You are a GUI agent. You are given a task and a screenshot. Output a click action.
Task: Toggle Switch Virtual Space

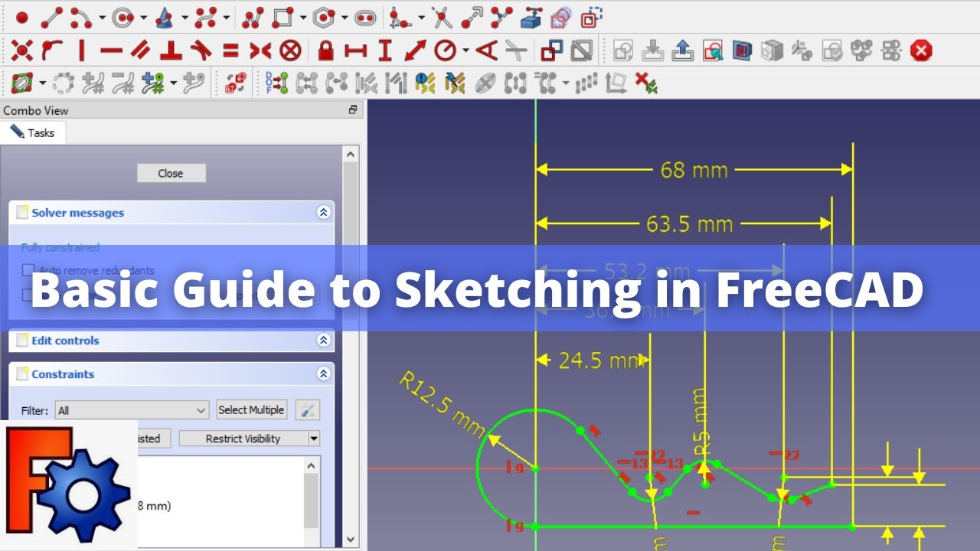pyautogui.click(x=235, y=83)
